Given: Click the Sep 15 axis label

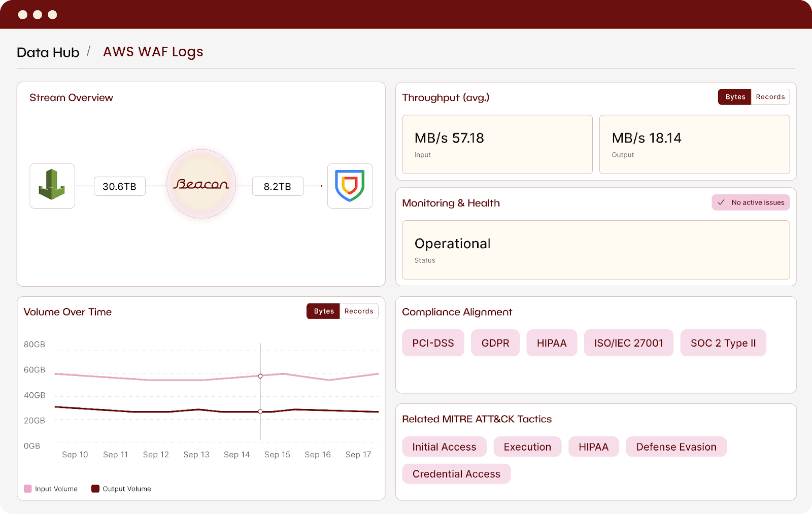Looking at the screenshot, I should pyautogui.click(x=277, y=455).
